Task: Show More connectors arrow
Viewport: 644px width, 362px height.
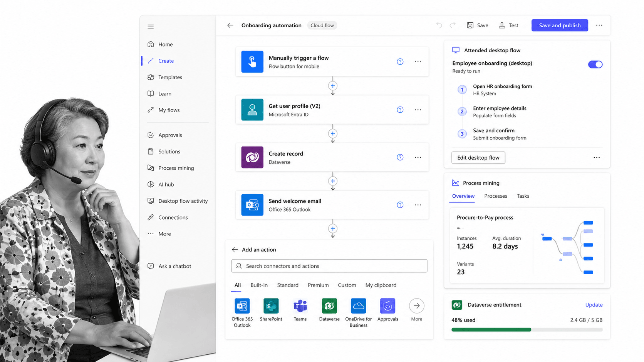Action: (x=417, y=306)
